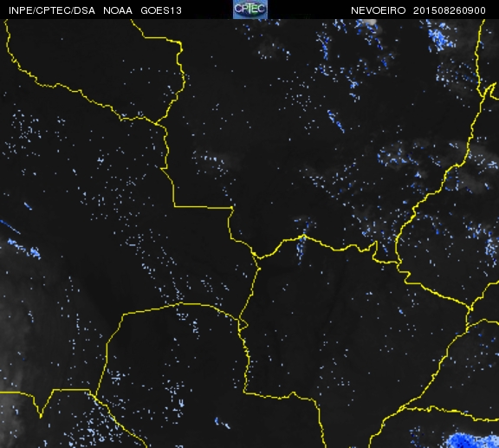Select the blue fog cluster near left edge

coord(25,249)
